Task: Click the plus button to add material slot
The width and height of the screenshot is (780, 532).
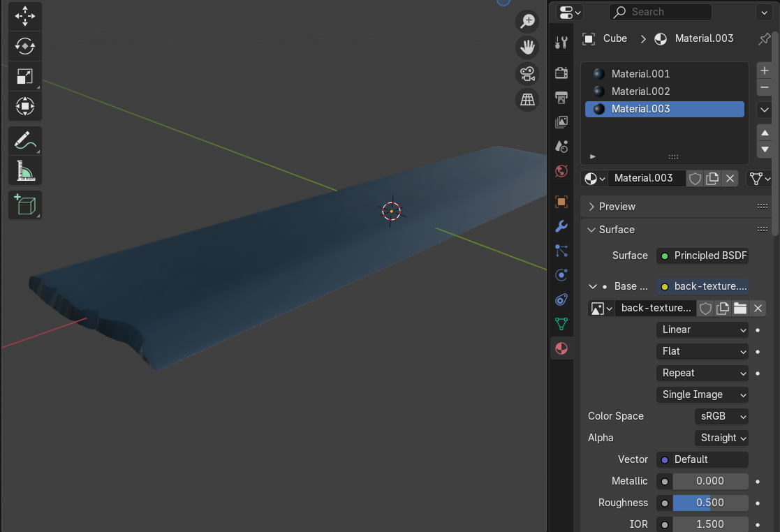Action: pyautogui.click(x=765, y=71)
